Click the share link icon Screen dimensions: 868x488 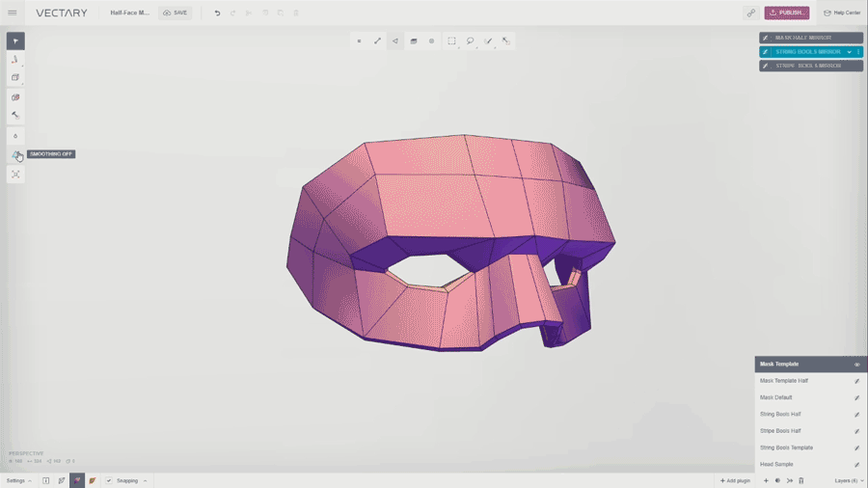click(x=750, y=13)
